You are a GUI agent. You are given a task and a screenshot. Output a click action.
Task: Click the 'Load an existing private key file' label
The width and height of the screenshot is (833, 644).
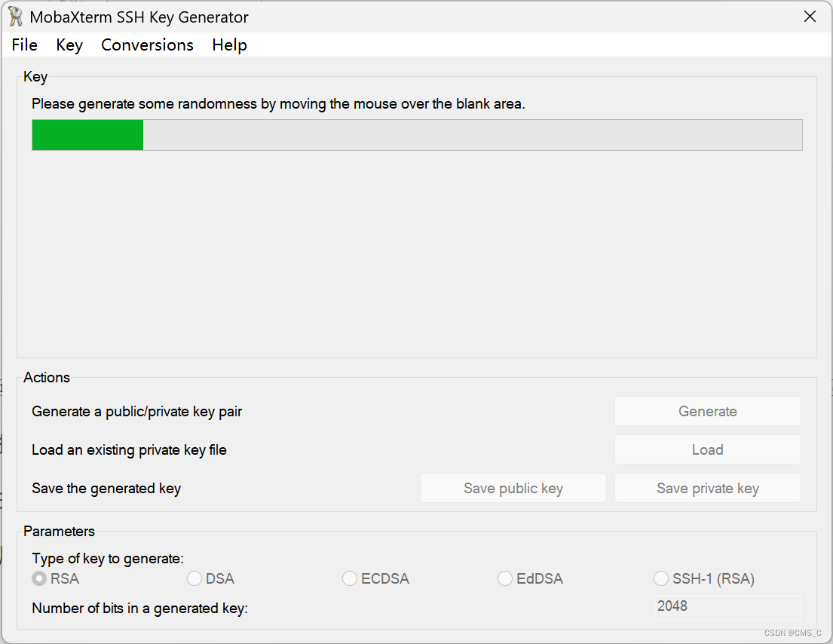tap(129, 450)
